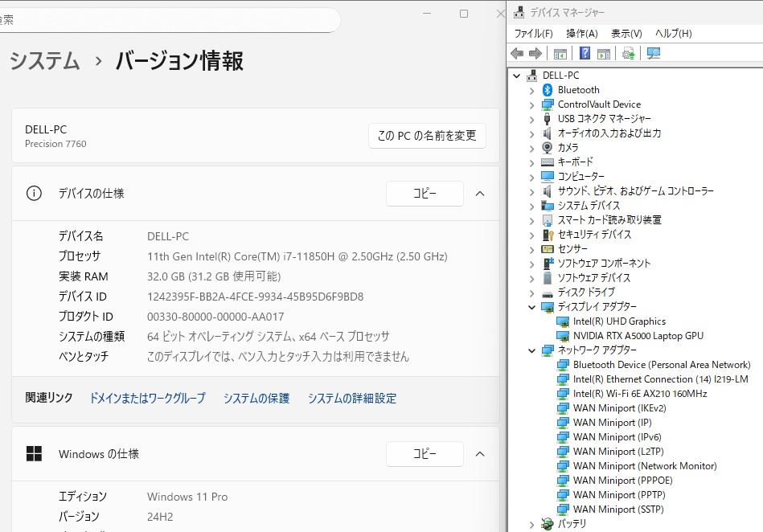Select WAN Miniport (L2TP)

(x=618, y=452)
